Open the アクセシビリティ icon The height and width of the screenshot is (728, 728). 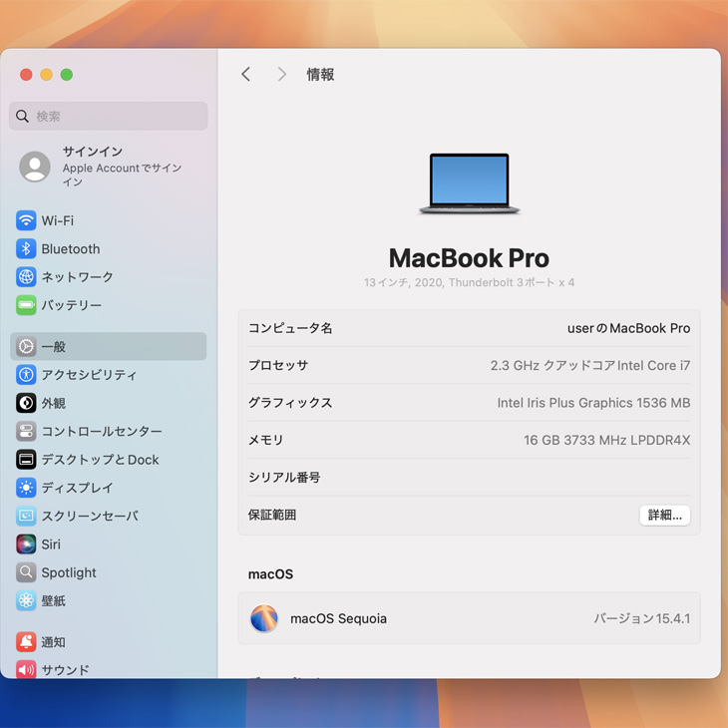26,375
